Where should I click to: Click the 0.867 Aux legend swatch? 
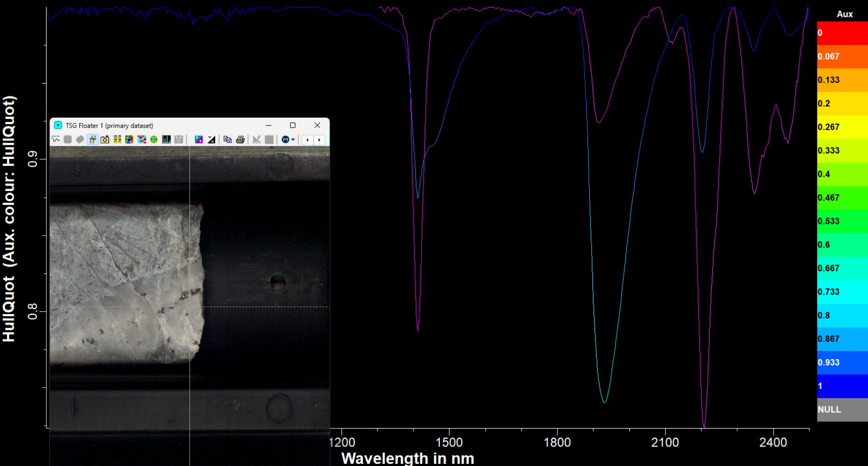(x=843, y=339)
